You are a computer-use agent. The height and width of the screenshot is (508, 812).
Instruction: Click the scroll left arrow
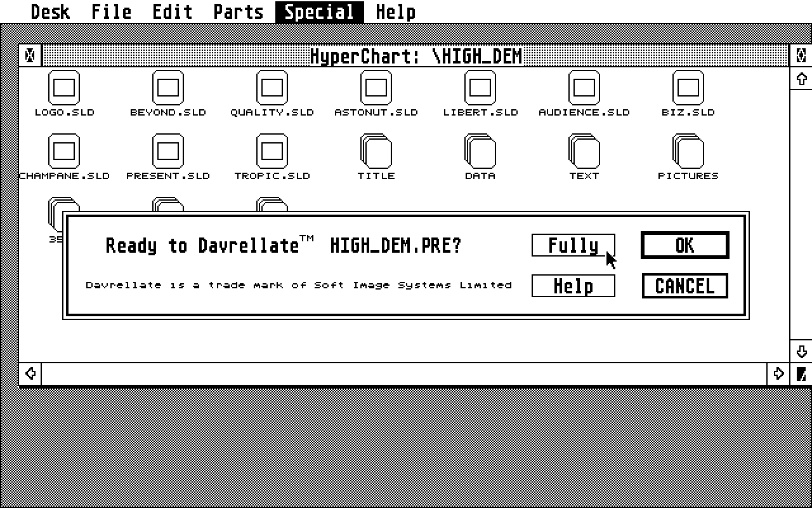[30, 373]
